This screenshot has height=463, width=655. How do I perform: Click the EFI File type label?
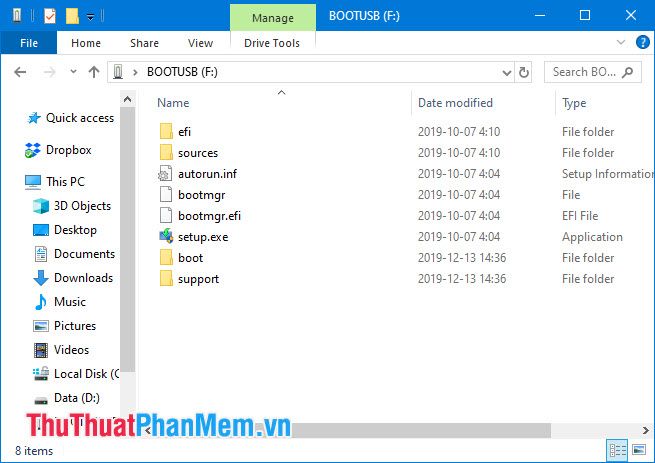580,216
